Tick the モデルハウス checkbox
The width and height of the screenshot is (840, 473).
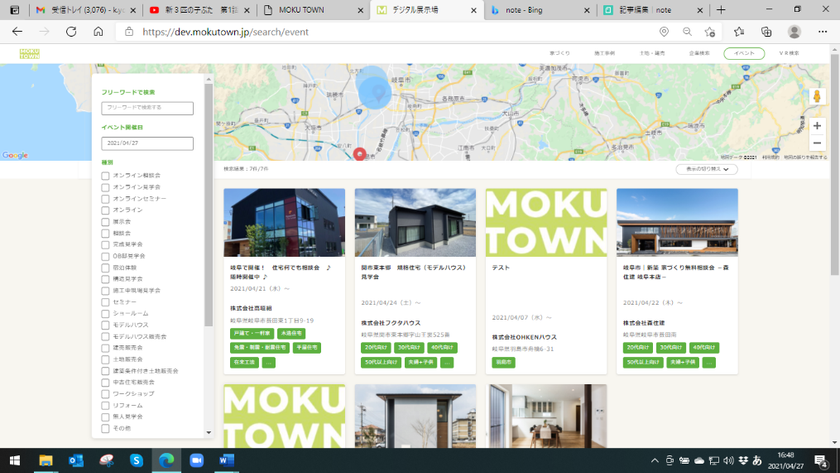(105, 325)
